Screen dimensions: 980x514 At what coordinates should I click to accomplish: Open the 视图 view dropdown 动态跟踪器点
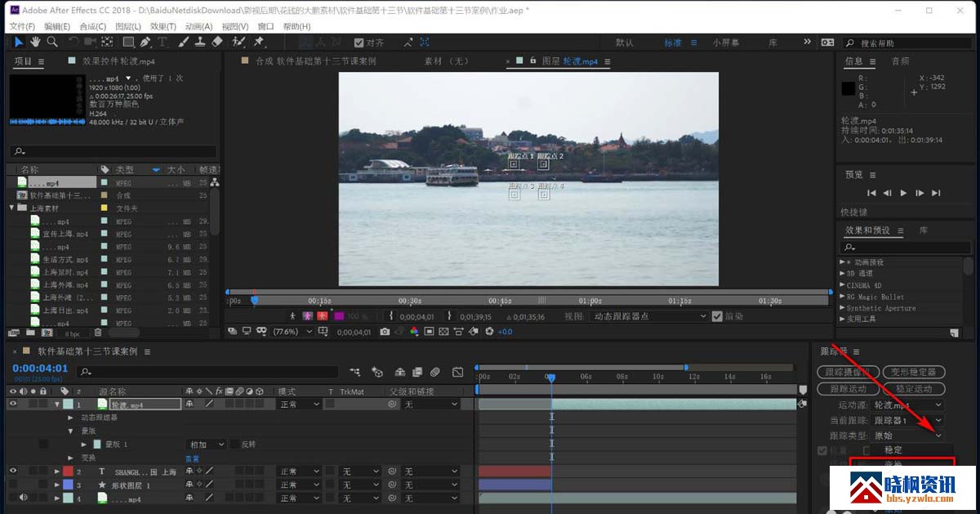[649, 316]
